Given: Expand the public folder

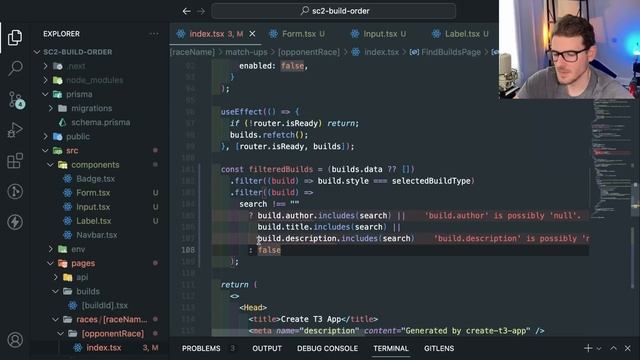Looking at the screenshot, I should (x=78, y=136).
